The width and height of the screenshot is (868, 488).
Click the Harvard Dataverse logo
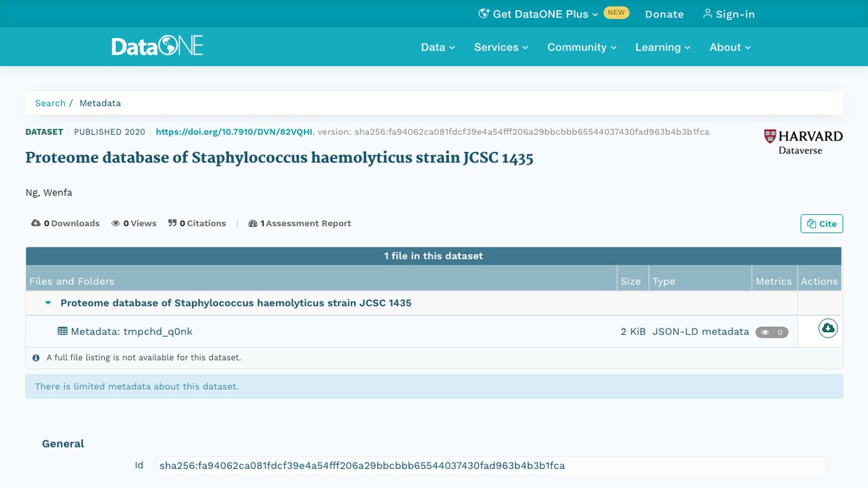803,142
